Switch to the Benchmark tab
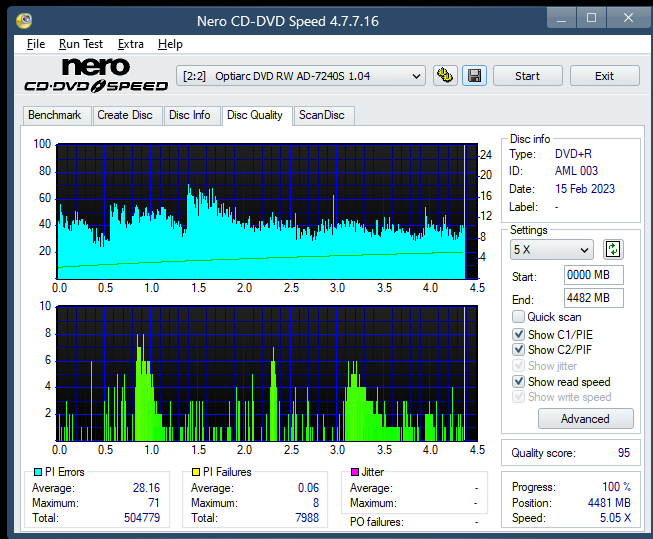Screen dimensions: 653x539 [55, 115]
